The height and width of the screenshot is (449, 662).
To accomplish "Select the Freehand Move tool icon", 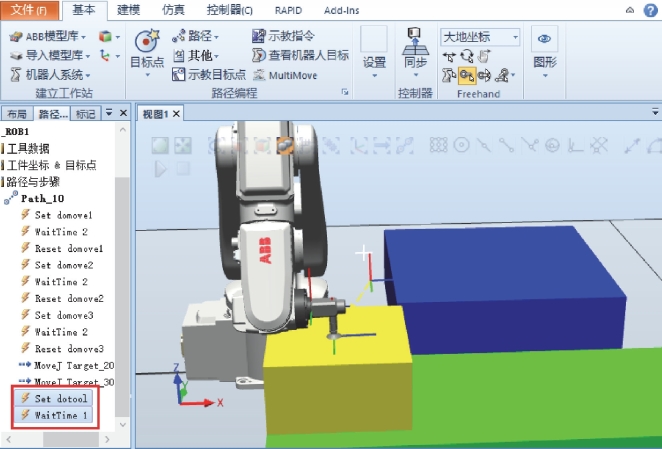I will coord(447,56).
